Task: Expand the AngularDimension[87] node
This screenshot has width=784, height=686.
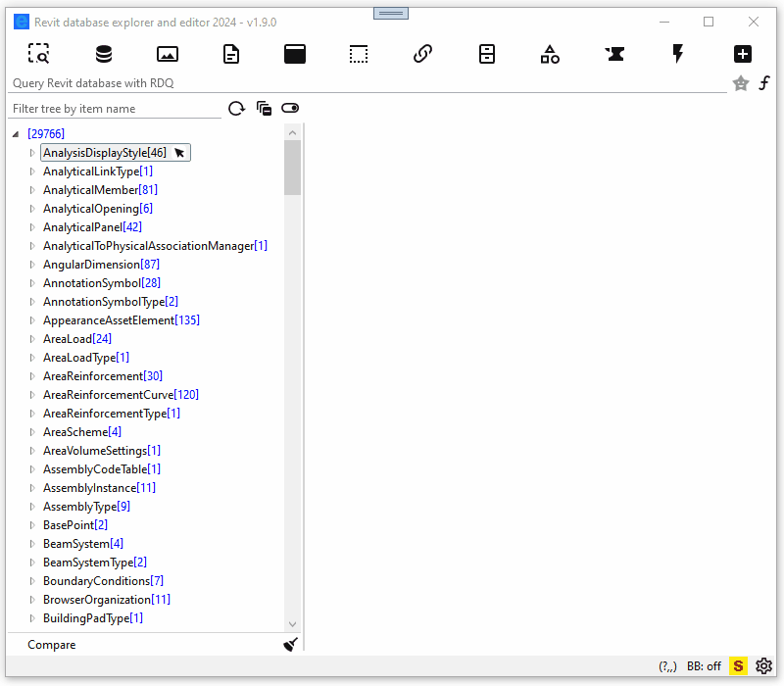Action: (32, 265)
